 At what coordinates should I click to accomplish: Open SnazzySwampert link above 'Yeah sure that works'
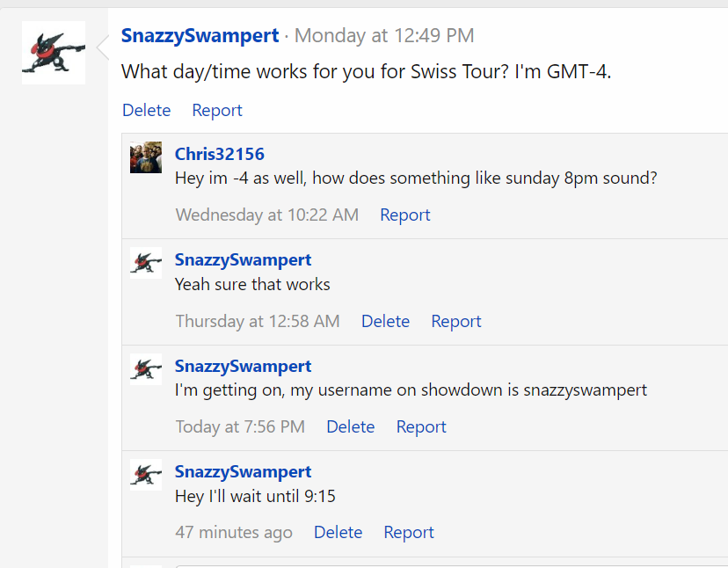[243, 260]
